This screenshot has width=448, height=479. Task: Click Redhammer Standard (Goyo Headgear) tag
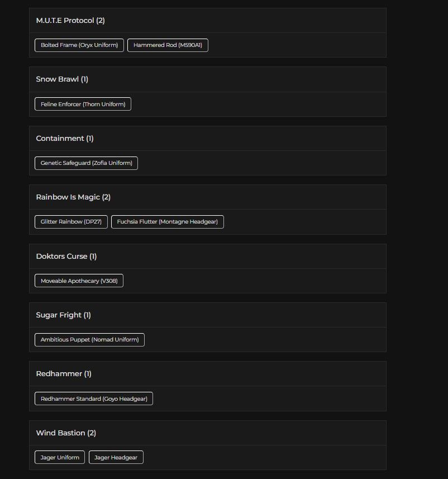coord(94,399)
